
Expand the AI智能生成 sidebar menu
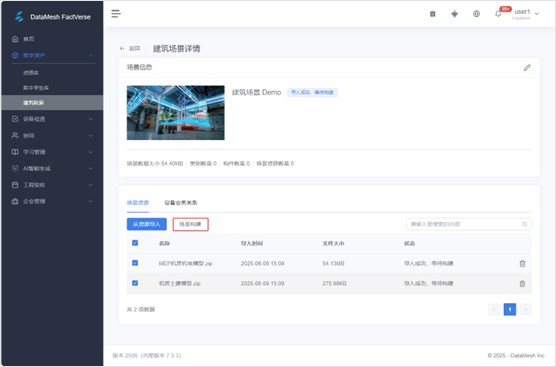[52, 168]
